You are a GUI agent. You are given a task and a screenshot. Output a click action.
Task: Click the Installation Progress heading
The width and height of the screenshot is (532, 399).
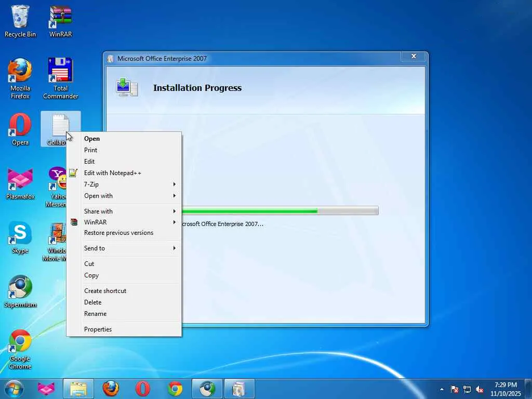[x=197, y=88]
